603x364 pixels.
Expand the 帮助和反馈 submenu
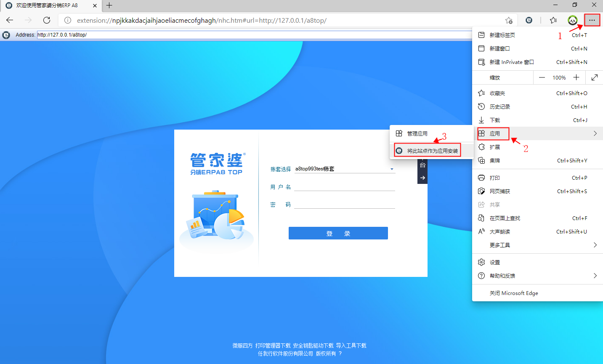click(x=537, y=276)
